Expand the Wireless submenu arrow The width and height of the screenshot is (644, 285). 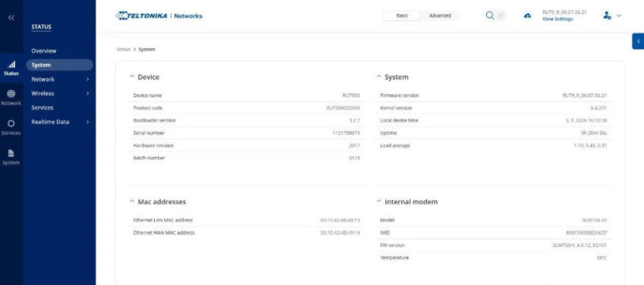point(88,94)
